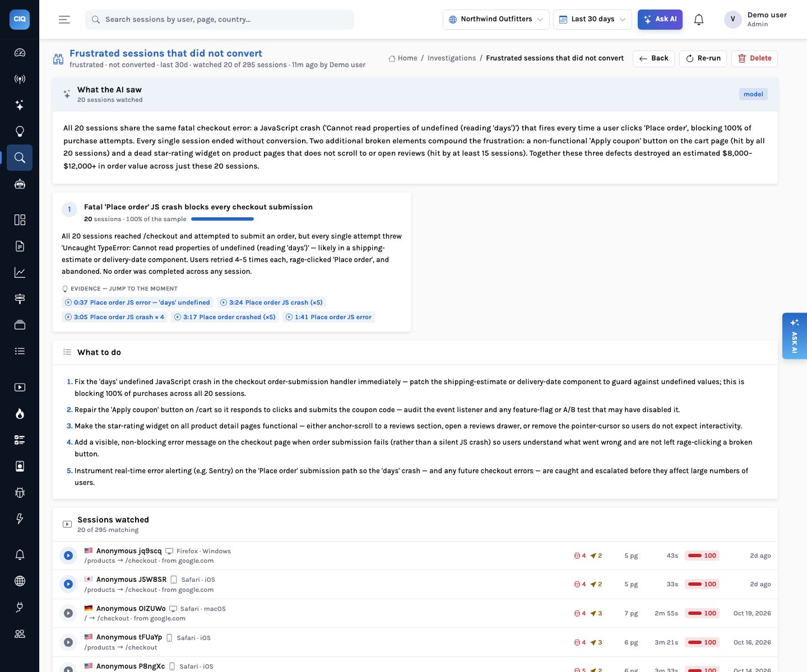Select the magnifier investigations sidebar icon
Image resolution: width=807 pixels, height=672 pixels.
click(20, 158)
